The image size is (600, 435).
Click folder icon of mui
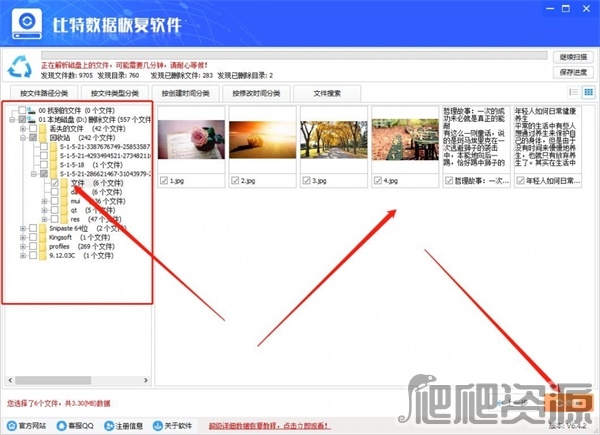pyautogui.click(x=64, y=201)
